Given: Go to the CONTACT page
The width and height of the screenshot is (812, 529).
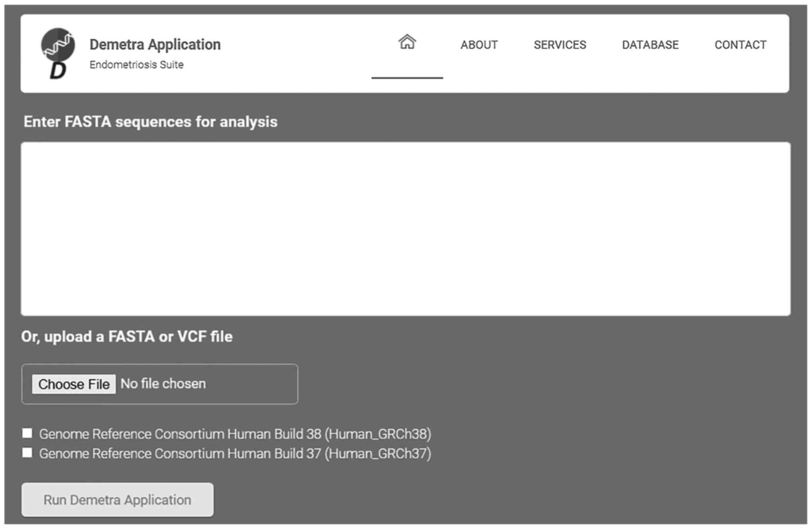Looking at the screenshot, I should pos(740,45).
